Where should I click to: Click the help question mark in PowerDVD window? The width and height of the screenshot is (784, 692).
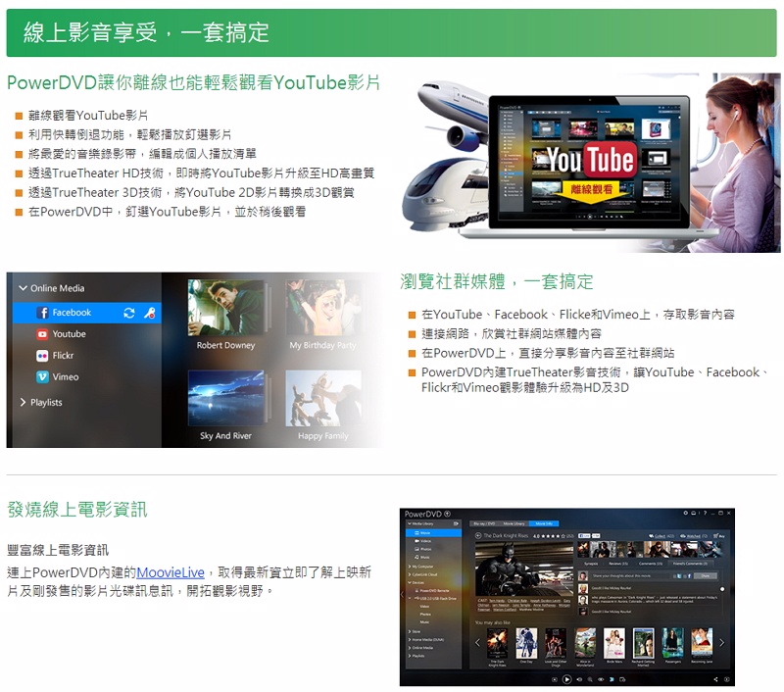(705, 513)
